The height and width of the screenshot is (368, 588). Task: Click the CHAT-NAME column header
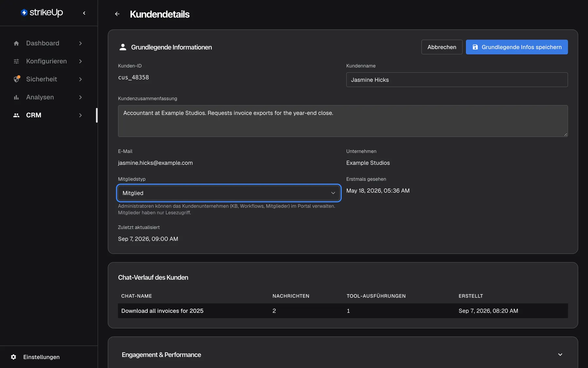(137, 296)
